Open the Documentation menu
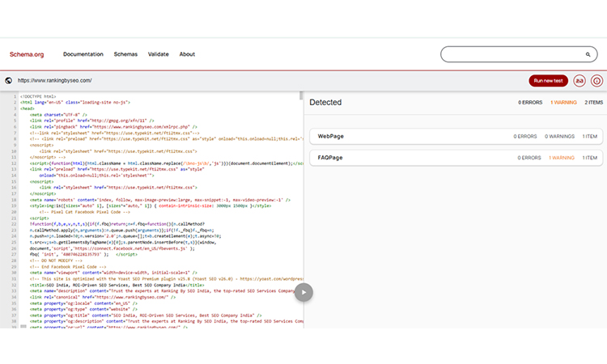This screenshot has width=607, height=364. tap(83, 54)
